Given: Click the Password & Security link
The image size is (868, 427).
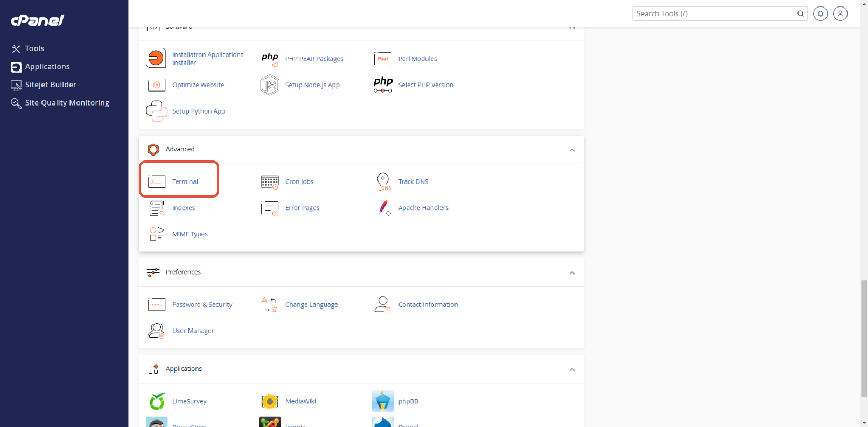Looking at the screenshot, I should pos(202,305).
